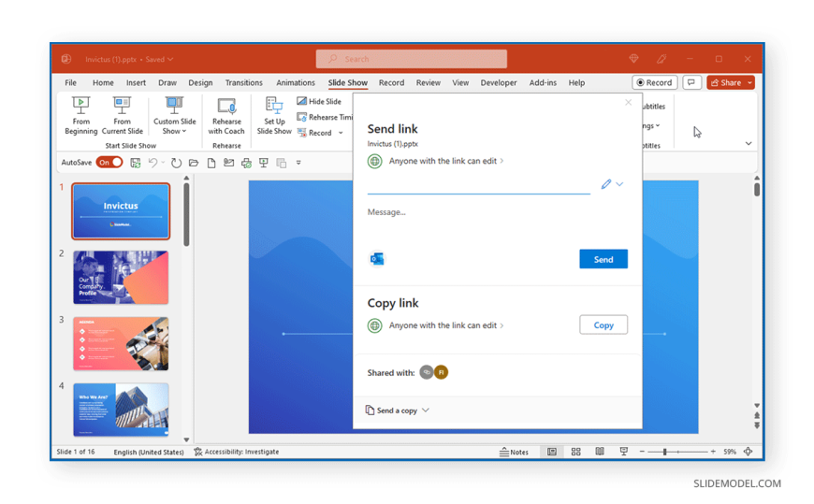Screen dimensions: 814x504
Task: Click start-from-beginning icon in quick access toolbar
Action: (x=264, y=163)
